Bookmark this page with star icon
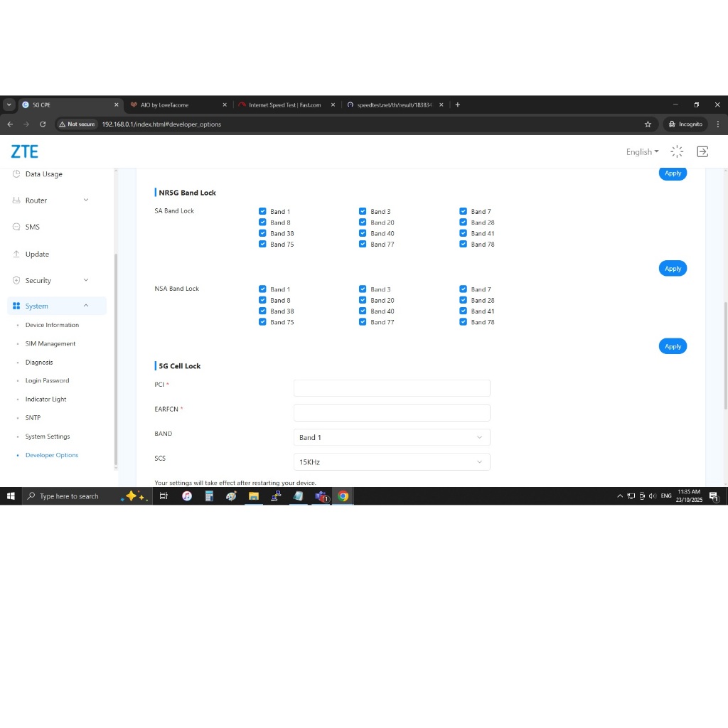The height and width of the screenshot is (728, 728). point(648,124)
